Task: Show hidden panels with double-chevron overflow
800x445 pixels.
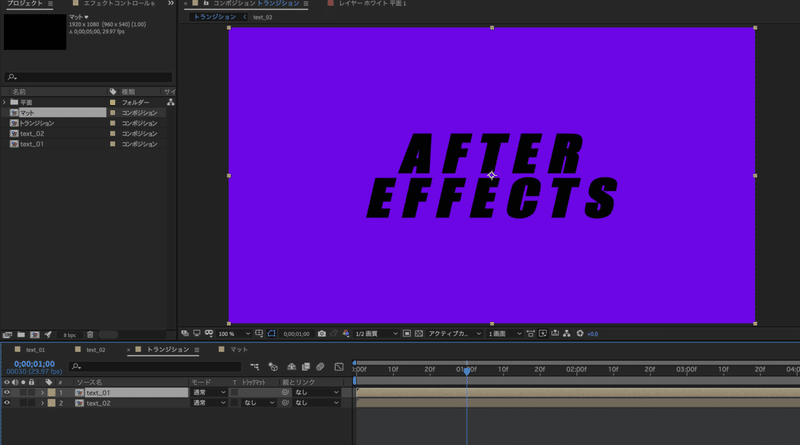Action: pos(171,3)
